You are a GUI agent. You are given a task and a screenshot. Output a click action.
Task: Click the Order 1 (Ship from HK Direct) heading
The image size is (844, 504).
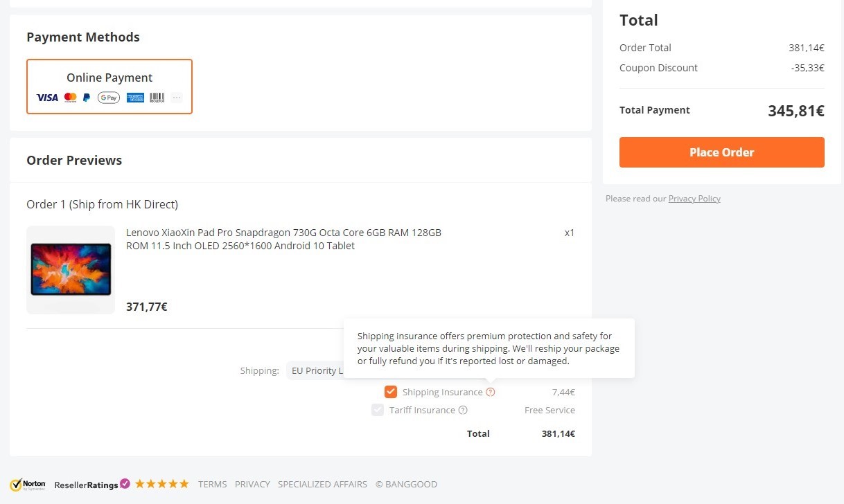pyautogui.click(x=103, y=204)
